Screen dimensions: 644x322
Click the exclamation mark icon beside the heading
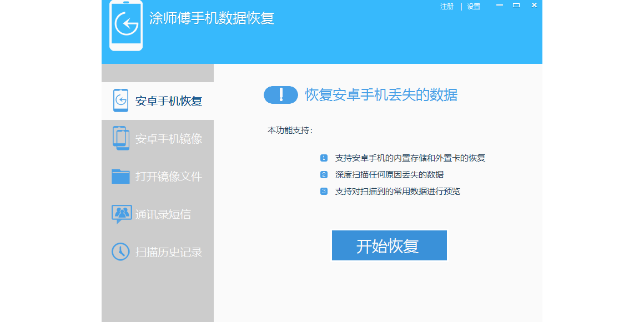click(x=281, y=95)
